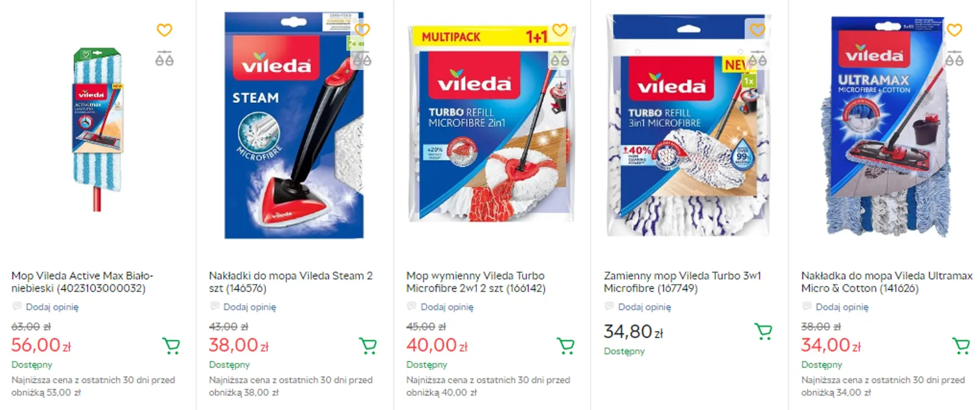The height and width of the screenshot is (410, 980).
Task: Open the Vileda Steam package image
Action: pyautogui.click(x=294, y=126)
